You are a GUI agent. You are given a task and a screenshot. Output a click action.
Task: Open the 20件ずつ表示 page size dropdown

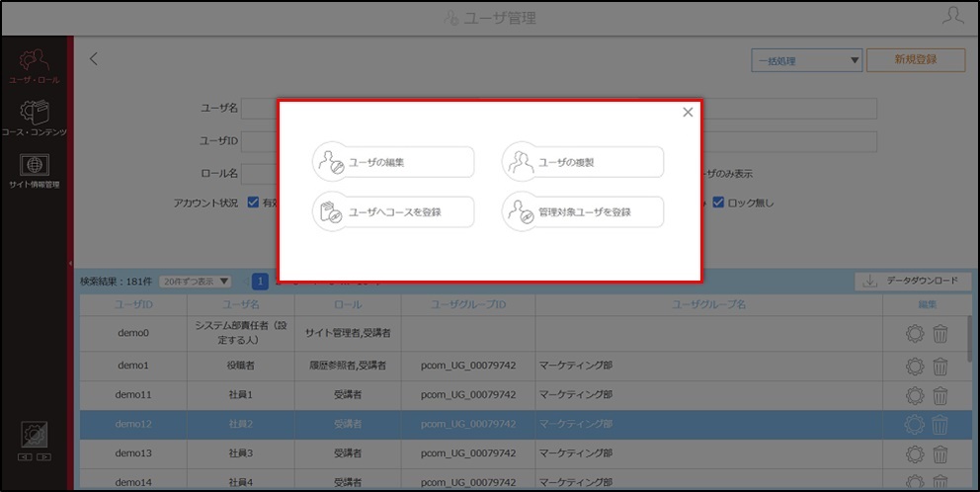[195, 282]
